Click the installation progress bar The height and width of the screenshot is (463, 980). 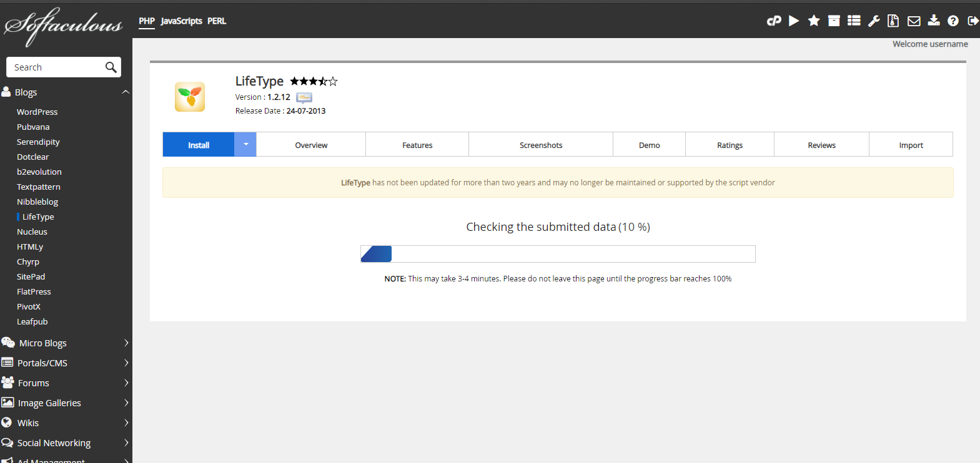(558, 254)
